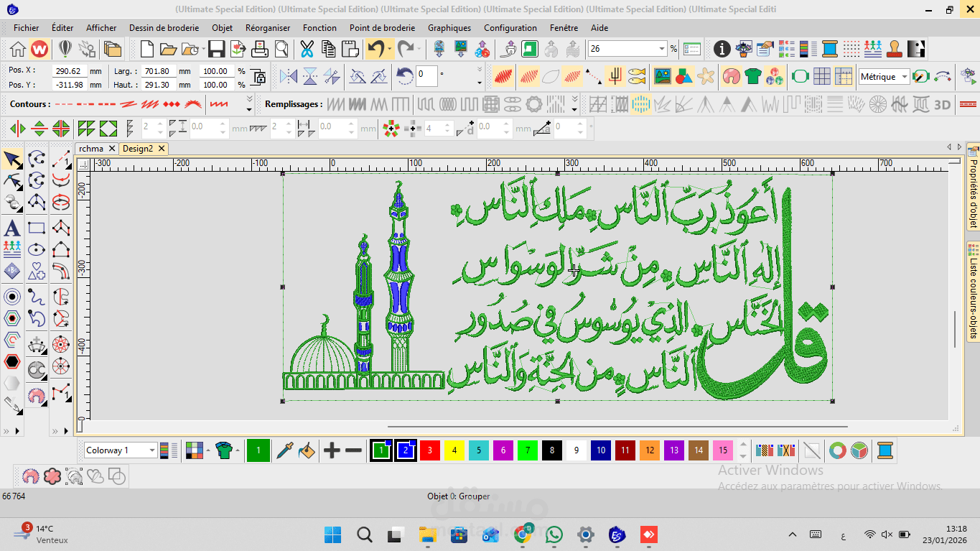Toggle rulers and guides grid icon
The width and height of the screenshot is (980, 551).
pyautogui.click(x=844, y=75)
